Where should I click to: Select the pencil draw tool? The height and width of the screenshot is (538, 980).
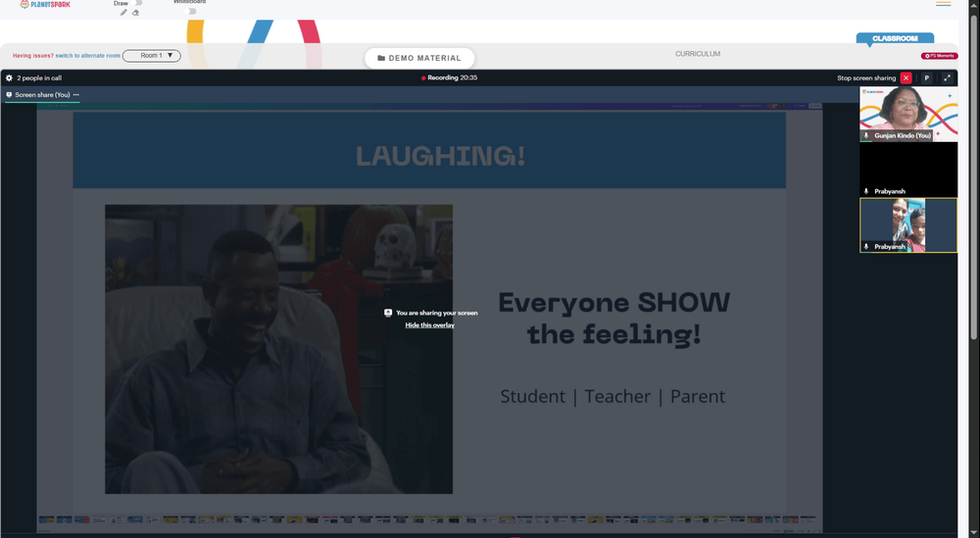123,13
